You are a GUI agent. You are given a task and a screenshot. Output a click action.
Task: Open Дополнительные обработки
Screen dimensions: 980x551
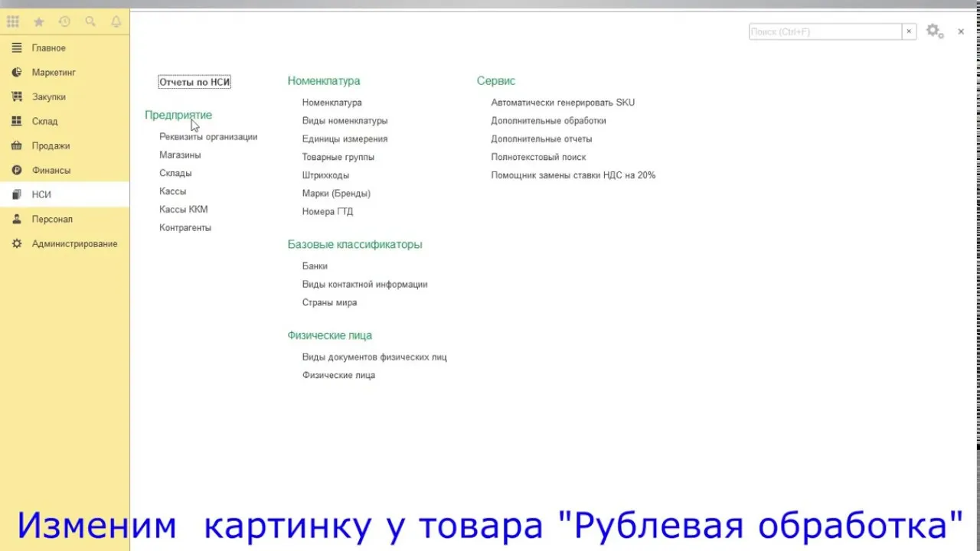[548, 121]
